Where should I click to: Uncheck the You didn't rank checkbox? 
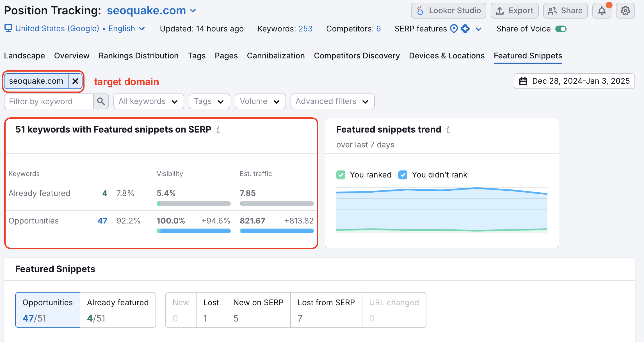tap(403, 175)
